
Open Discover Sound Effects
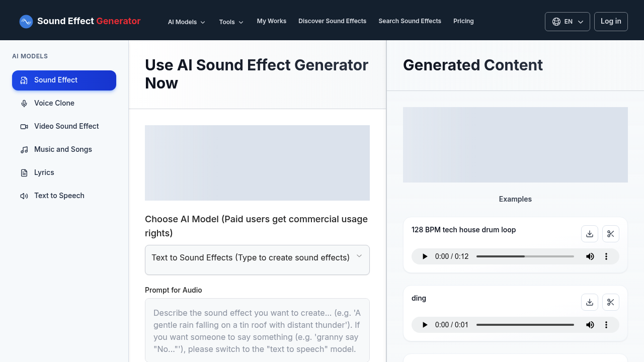332,21
